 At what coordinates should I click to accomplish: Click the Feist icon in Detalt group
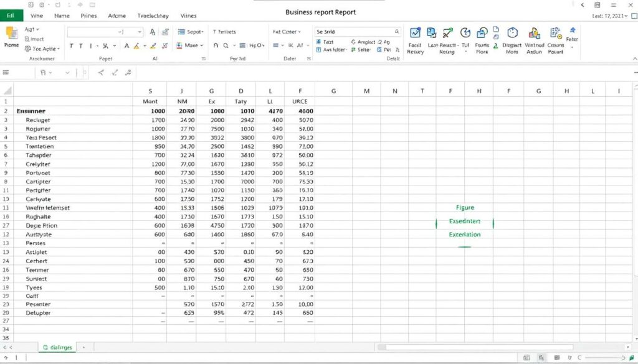tap(318, 42)
